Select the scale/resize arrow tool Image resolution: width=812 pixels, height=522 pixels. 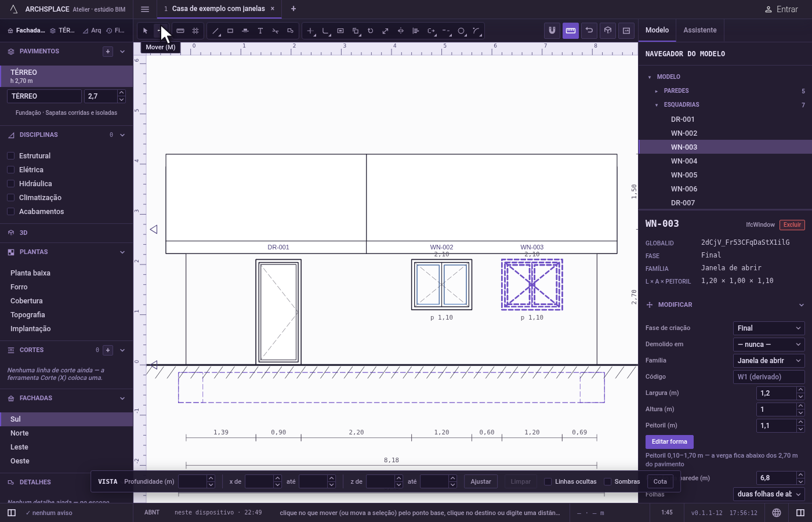point(385,31)
